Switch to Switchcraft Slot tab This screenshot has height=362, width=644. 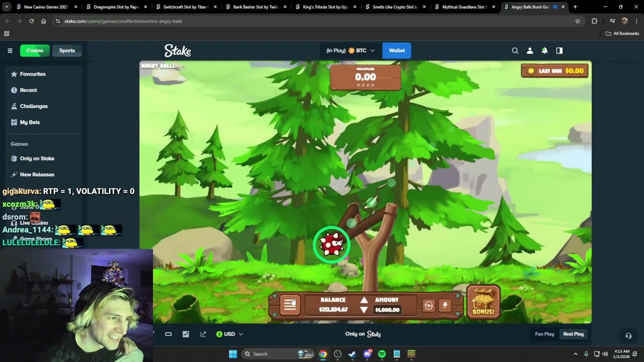[186, 7]
